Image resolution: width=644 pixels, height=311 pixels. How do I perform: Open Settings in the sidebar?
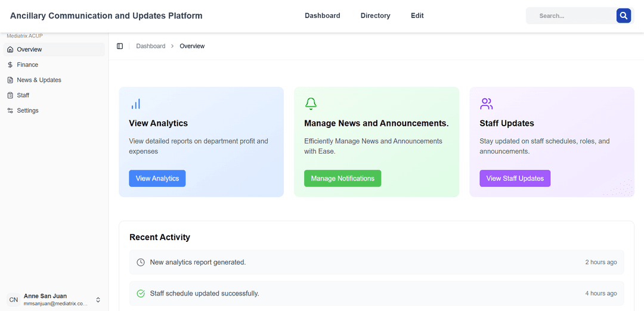tap(27, 111)
